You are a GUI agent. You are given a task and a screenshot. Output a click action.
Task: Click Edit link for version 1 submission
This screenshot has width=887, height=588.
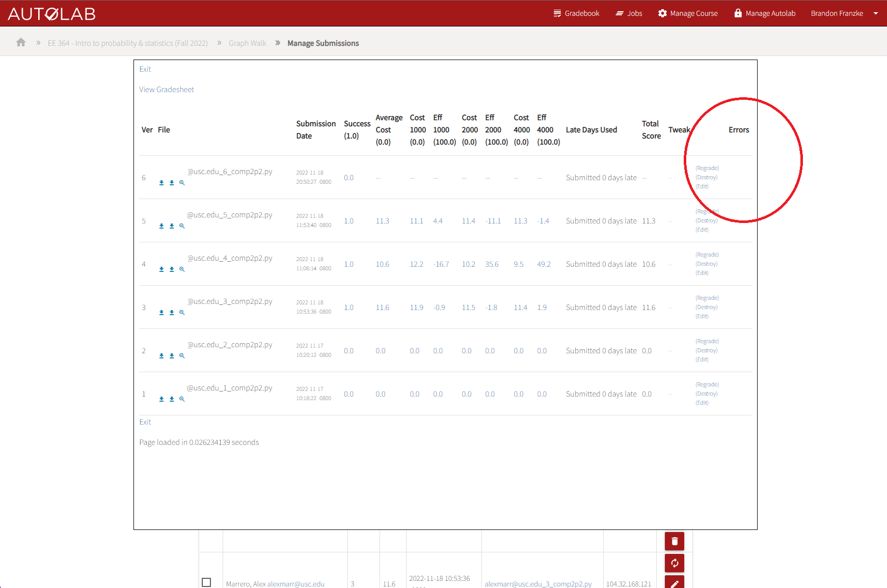[x=702, y=402]
